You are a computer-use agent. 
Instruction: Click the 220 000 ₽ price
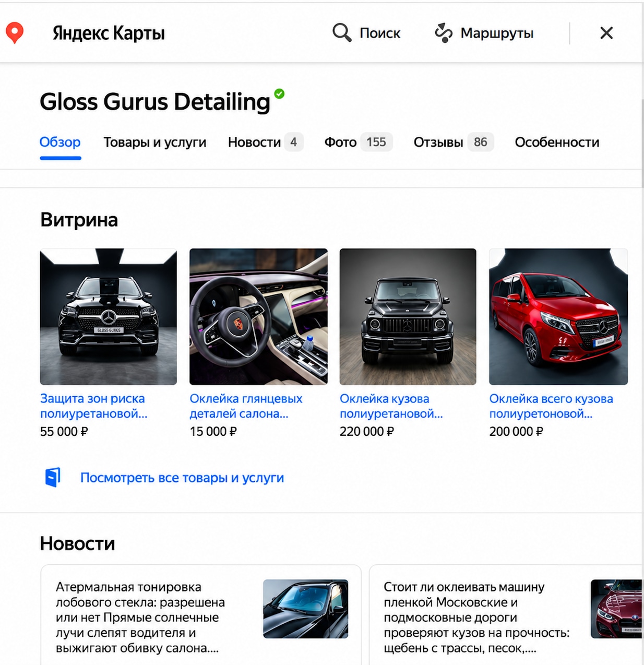click(367, 432)
